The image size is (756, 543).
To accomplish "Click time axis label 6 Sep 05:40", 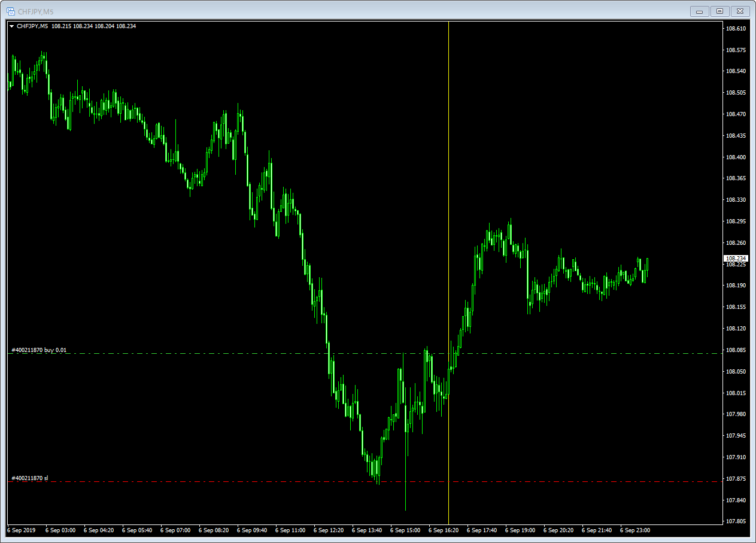I will point(137,530).
